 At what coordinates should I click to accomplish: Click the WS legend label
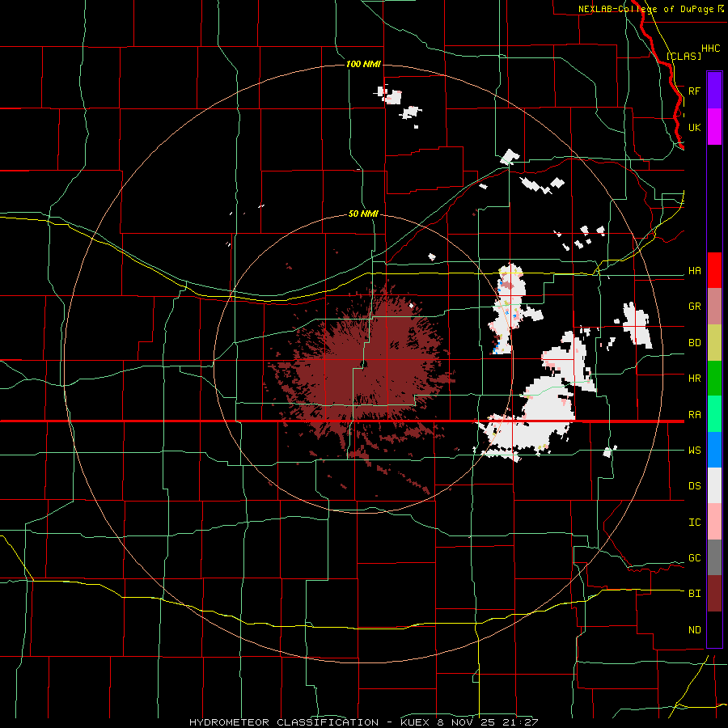pyautogui.click(x=694, y=450)
